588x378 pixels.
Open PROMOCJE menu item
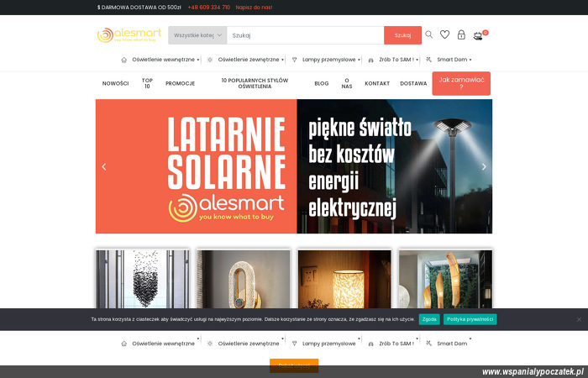[x=181, y=84]
